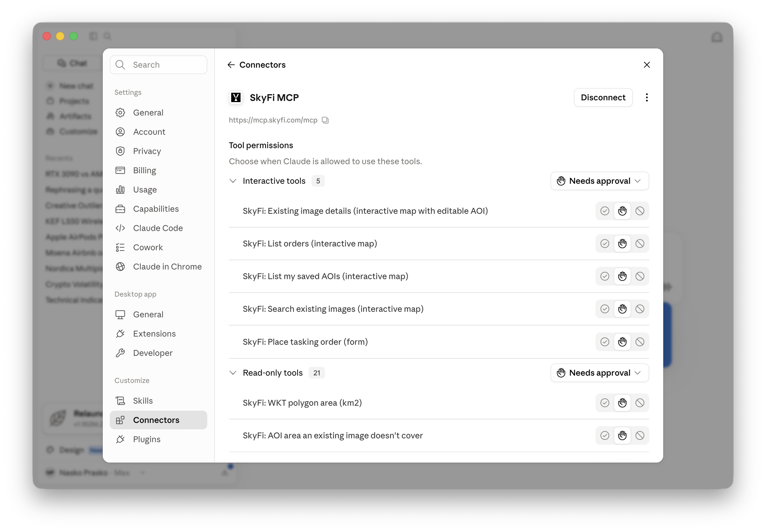Go to Skills under Customize
766x532 pixels.
pos(159,401)
